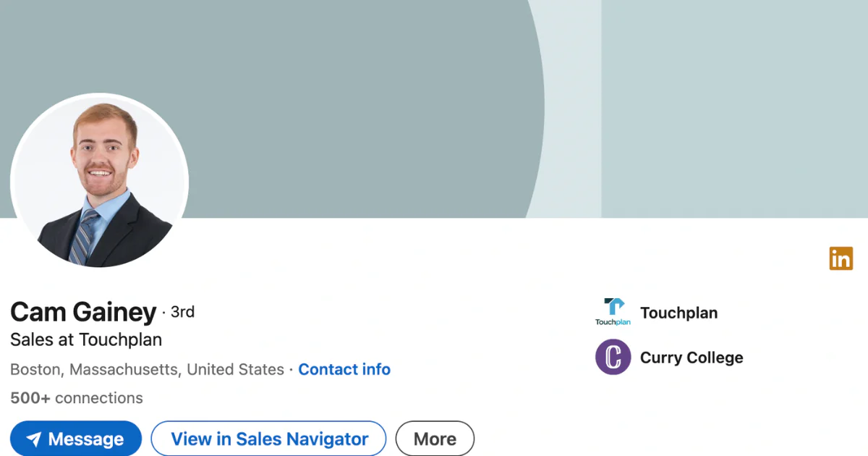Viewport: 868px width, 456px height.
Task: Select the Cam Gainey name heading
Action: [83, 312]
